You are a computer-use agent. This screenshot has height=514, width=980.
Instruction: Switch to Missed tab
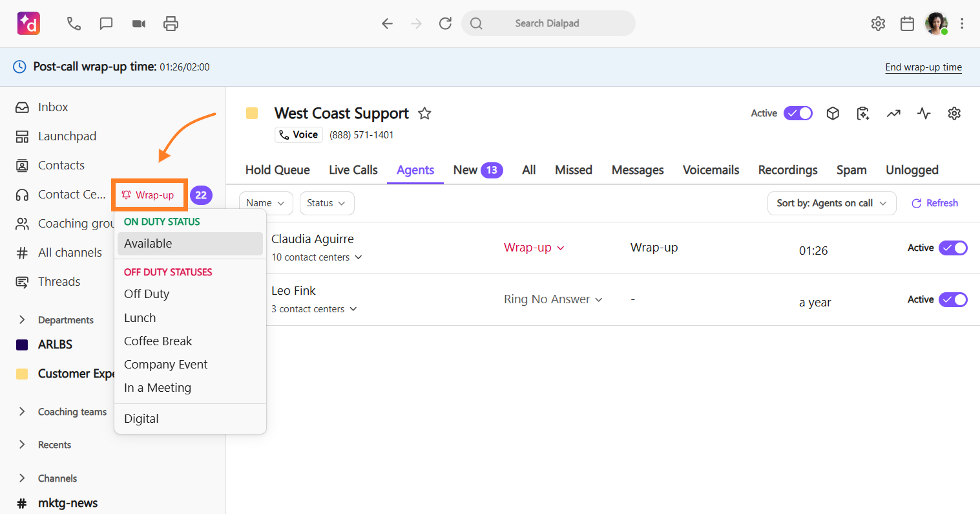click(574, 170)
